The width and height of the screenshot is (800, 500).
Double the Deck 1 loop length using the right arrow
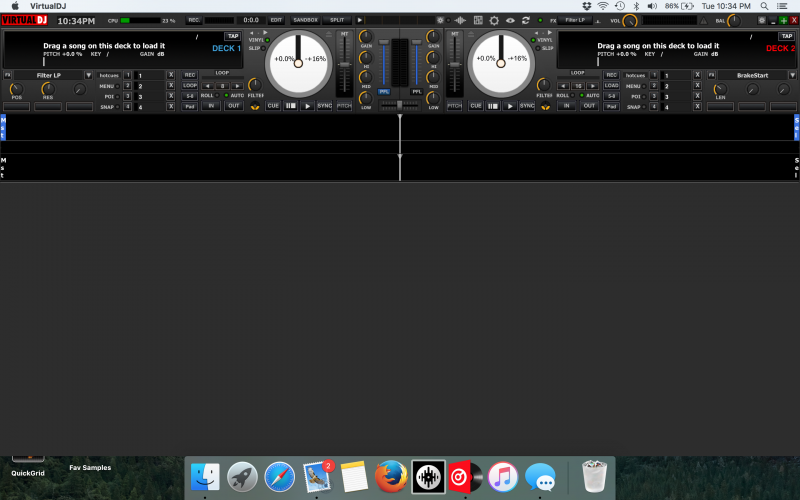click(x=237, y=86)
